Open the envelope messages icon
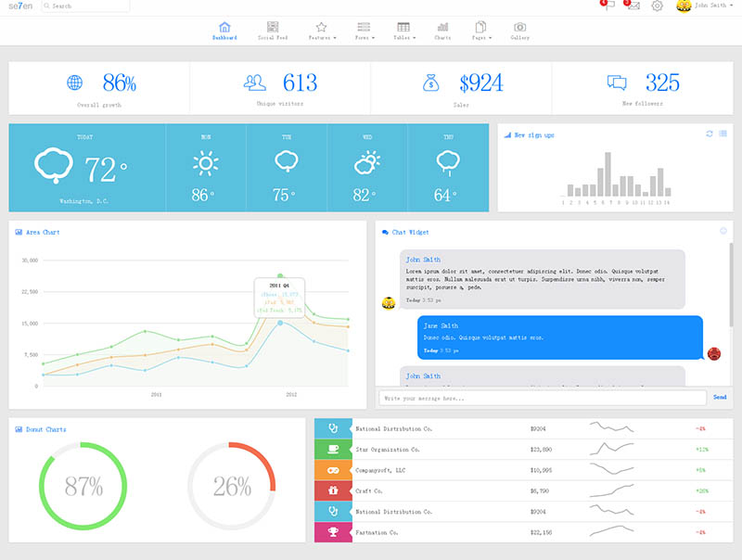The width and height of the screenshot is (742, 560). tap(633, 6)
